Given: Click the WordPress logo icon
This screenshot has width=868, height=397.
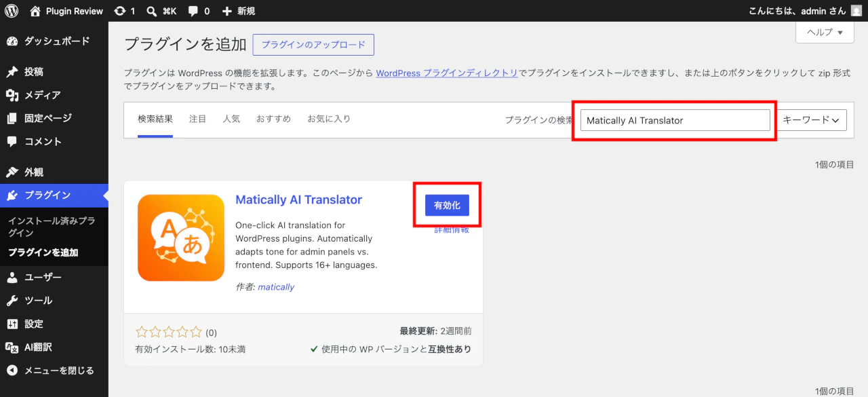Looking at the screenshot, I should (x=12, y=11).
